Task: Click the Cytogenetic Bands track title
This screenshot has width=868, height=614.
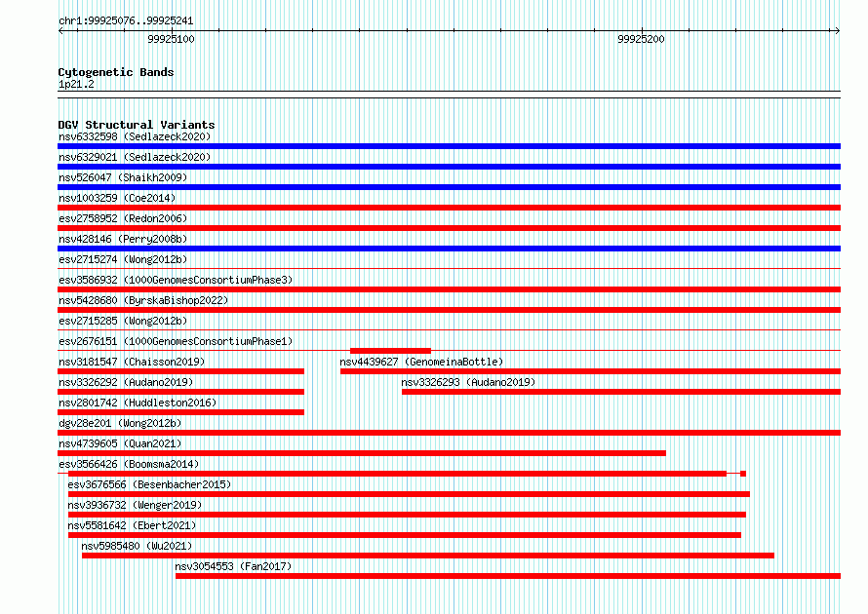Action: (116, 72)
